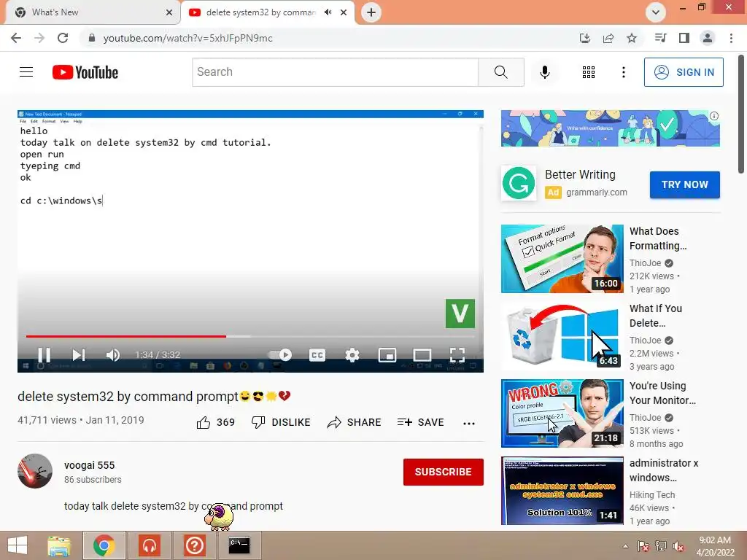747x560 pixels.
Task: Open the voogai 555 channel name link
Action: (x=90, y=465)
